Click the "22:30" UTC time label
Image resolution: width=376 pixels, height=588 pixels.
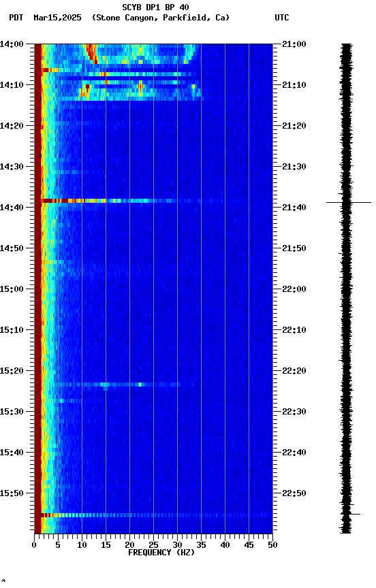[x=294, y=412]
